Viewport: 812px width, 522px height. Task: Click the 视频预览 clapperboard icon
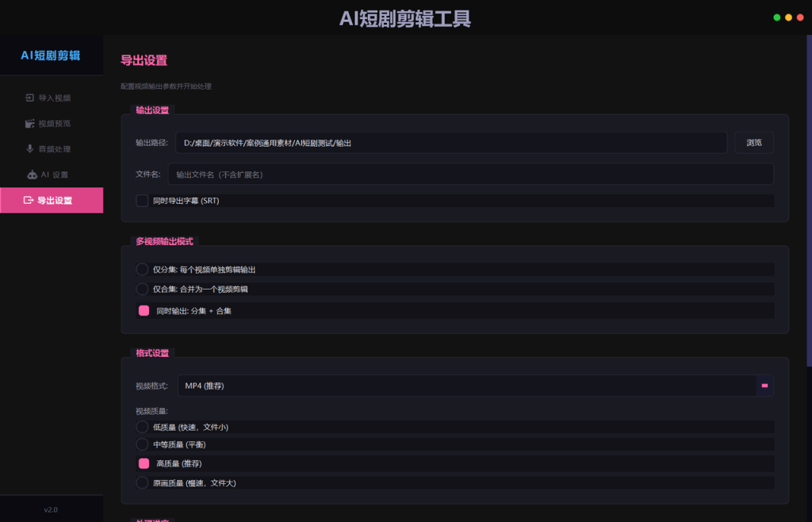[x=29, y=123]
